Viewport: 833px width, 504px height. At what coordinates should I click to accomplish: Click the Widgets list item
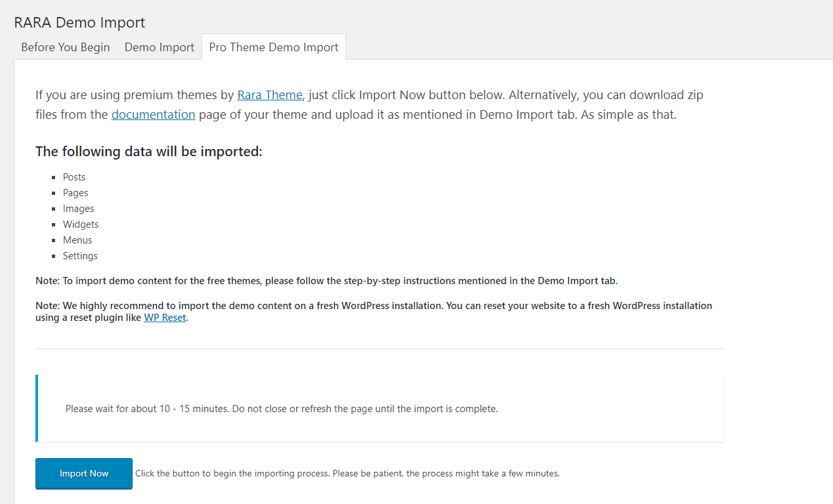[x=81, y=224]
